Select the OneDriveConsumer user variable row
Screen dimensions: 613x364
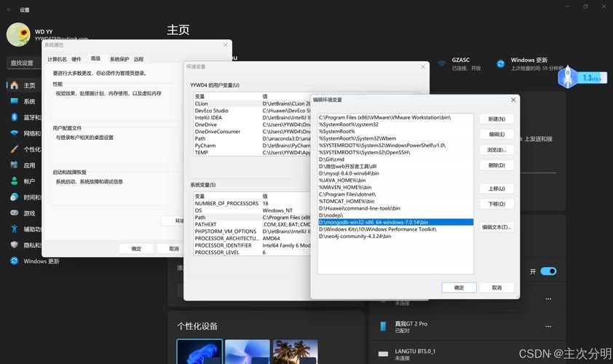[252, 131]
